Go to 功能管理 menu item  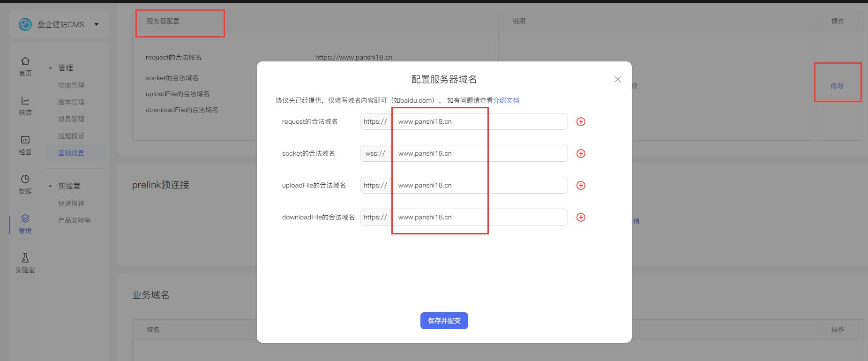tap(71, 85)
